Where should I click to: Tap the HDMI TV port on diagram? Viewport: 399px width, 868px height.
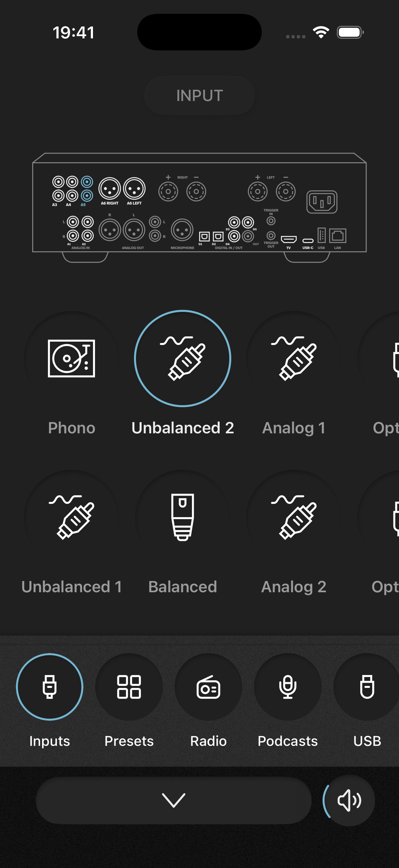pyautogui.click(x=288, y=240)
